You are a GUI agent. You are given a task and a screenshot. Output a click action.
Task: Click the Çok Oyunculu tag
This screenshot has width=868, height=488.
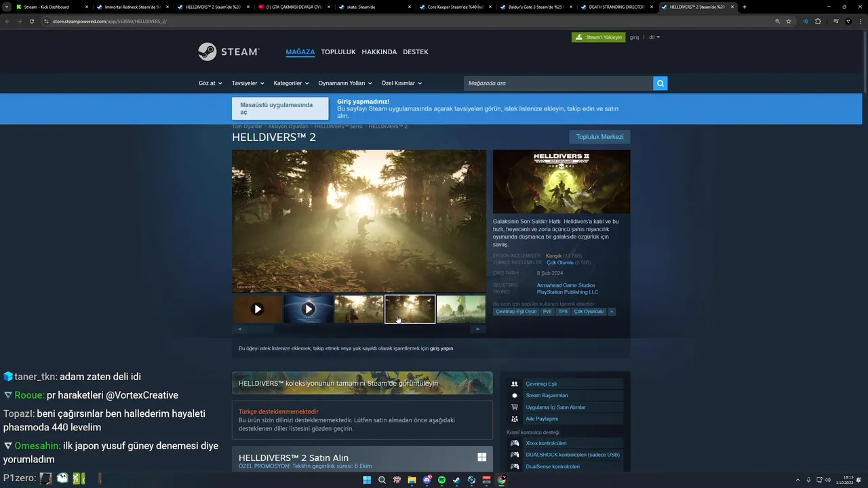click(589, 312)
